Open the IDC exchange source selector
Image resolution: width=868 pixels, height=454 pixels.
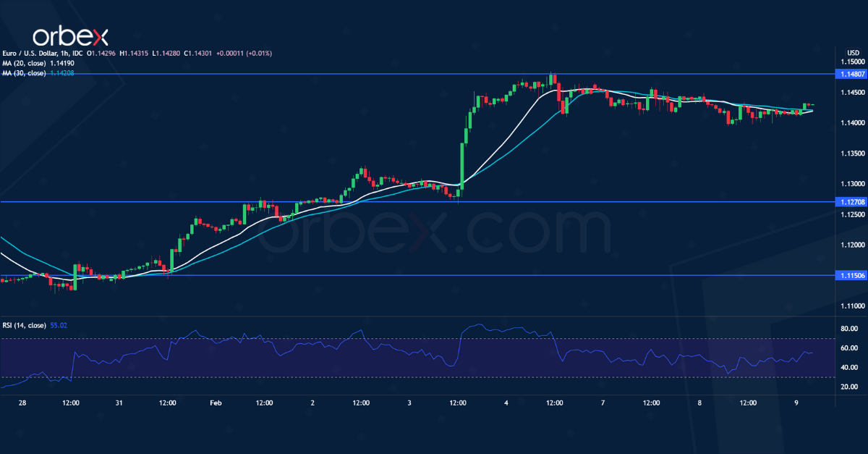76,53
